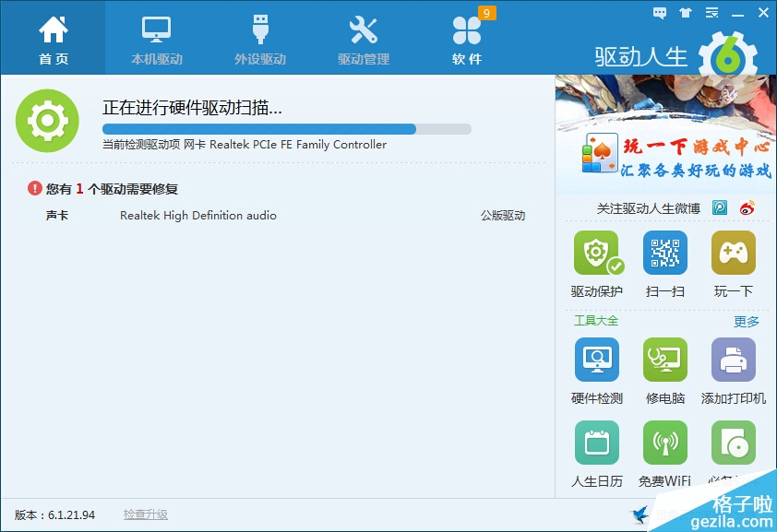Click 关注驱动人生微博 text
This screenshot has height=532, width=777.
coord(648,208)
